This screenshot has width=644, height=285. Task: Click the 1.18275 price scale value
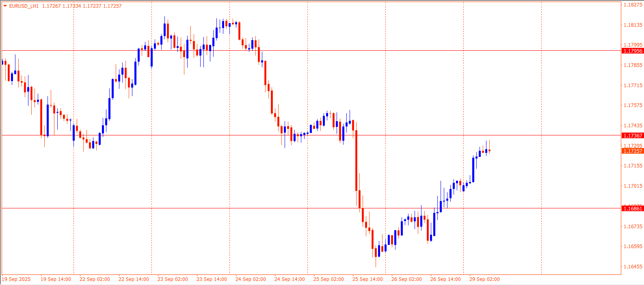pos(633,5)
